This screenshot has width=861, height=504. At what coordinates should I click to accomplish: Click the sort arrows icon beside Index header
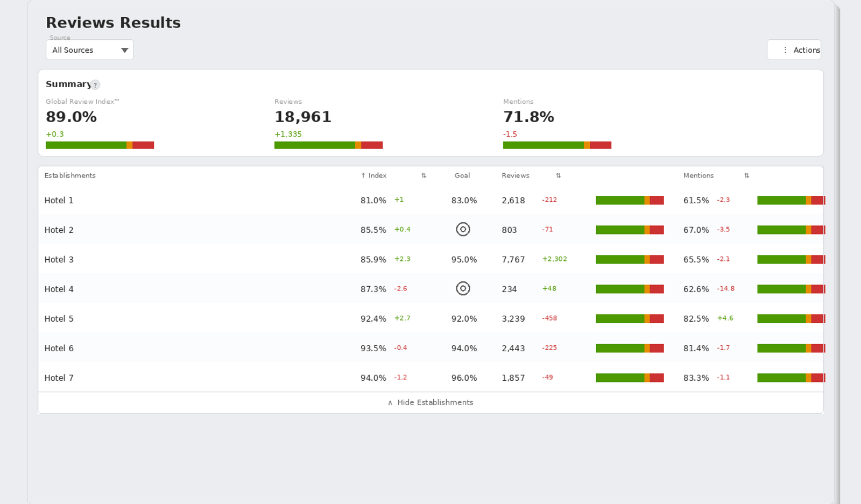(x=424, y=176)
